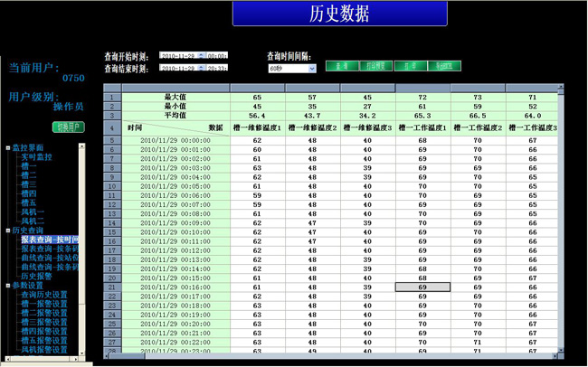Select 槽二 in the monitoring tree
Viewport: 588px width, 367px height.
pyautogui.click(x=29, y=175)
